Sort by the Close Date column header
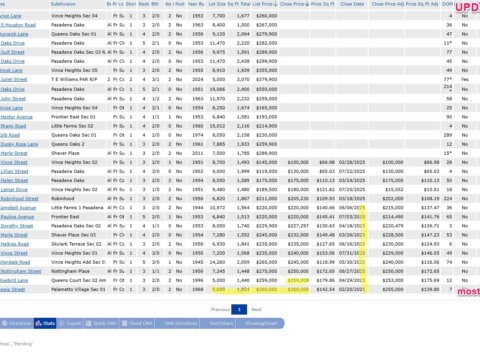480x360 pixels. click(352, 4)
